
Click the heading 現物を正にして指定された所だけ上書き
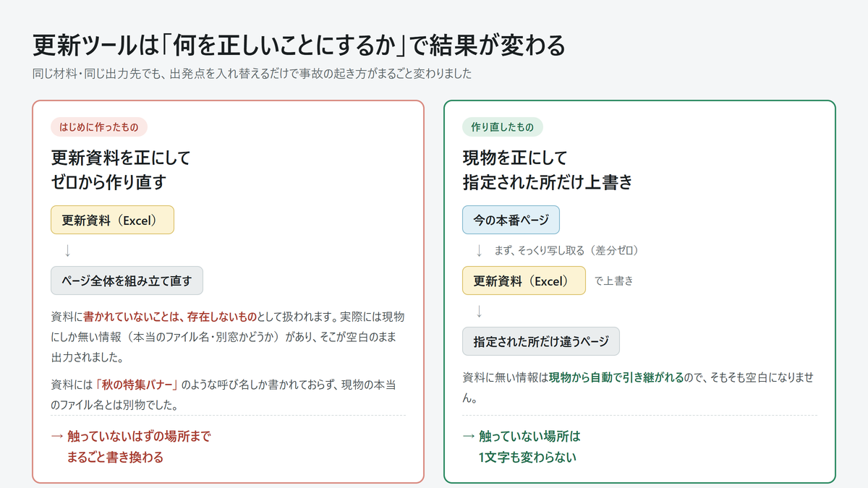coord(548,170)
